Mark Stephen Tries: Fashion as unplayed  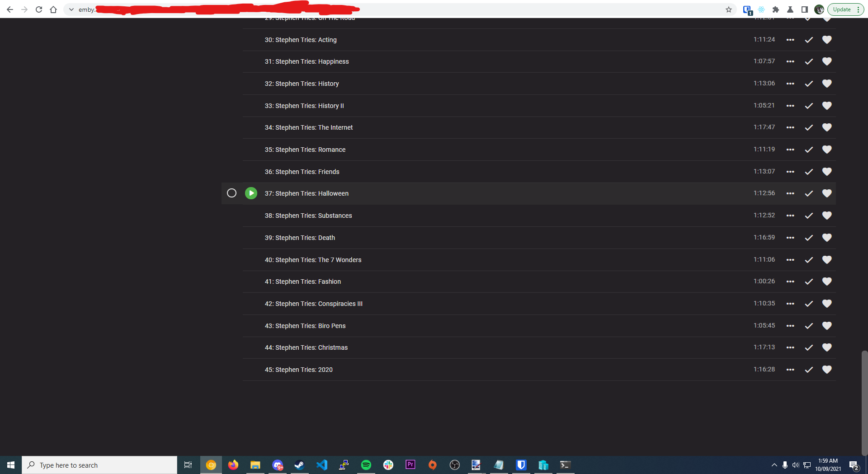(809, 282)
